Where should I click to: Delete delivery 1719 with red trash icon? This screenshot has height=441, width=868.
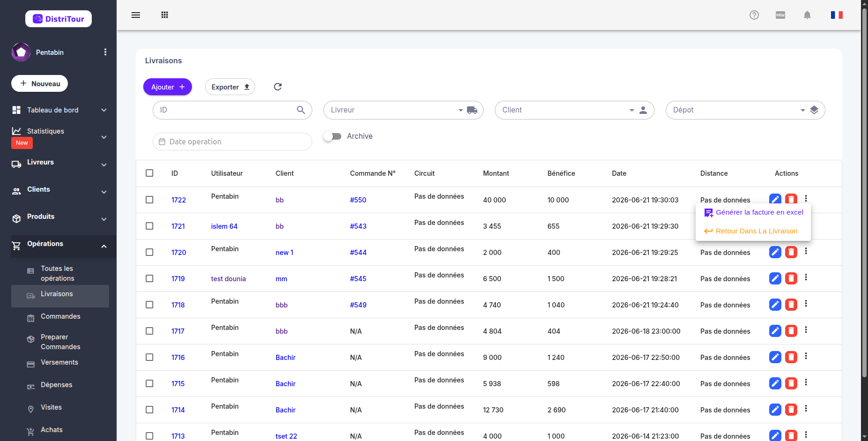[x=791, y=278]
